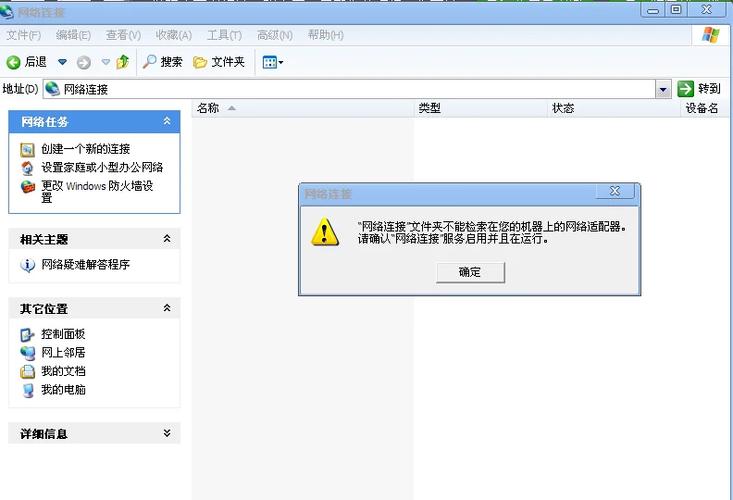The width and height of the screenshot is (733, 500).
Task: Click the Back arrow icon
Action: click(x=13, y=62)
